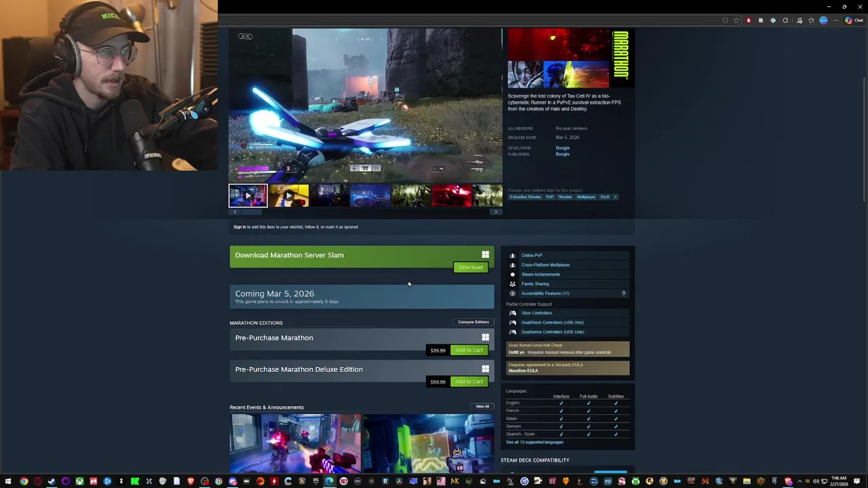Click the green Download button for Server Slam
Viewport: 868px width, 488px height.
tap(471, 267)
